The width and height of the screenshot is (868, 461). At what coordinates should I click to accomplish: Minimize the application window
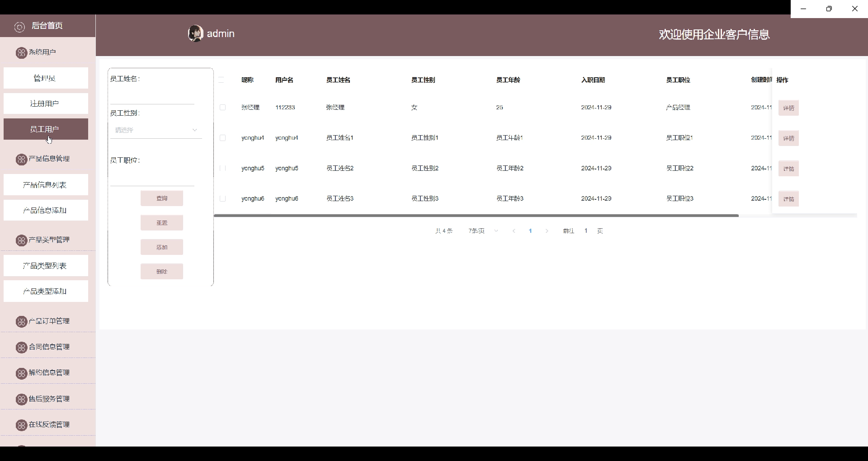tap(803, 9)
